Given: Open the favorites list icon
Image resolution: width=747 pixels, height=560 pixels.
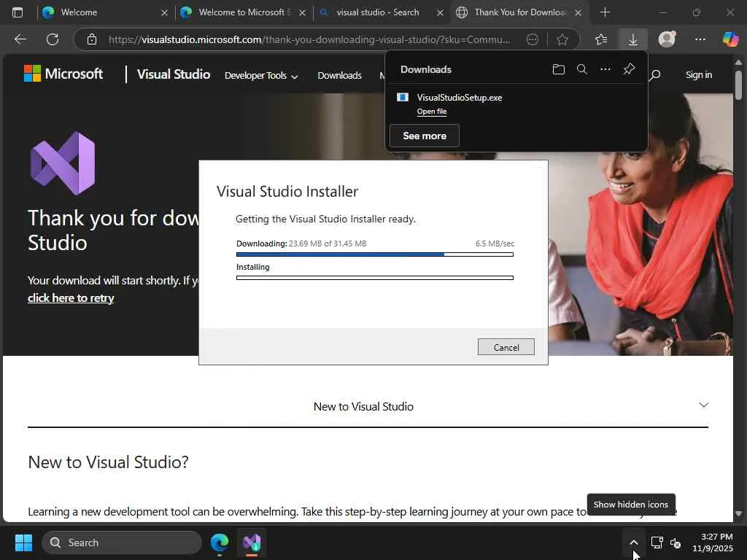Looking at the screenshot, I should pos(601,39).
